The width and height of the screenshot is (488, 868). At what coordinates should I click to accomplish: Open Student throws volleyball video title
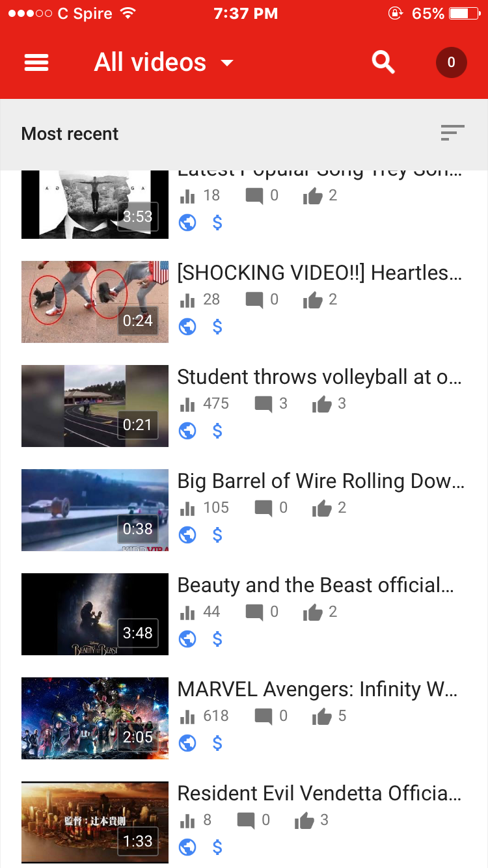(319, 377)
